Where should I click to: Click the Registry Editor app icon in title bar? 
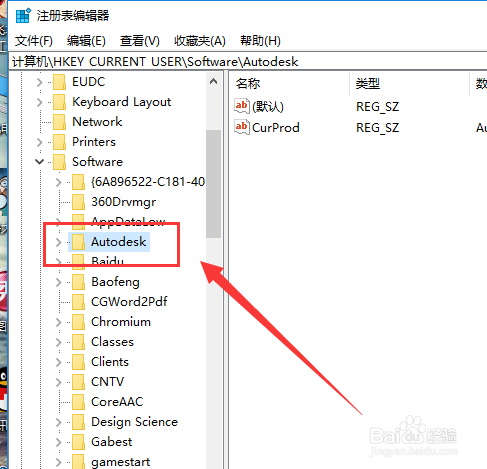[x=23, y=16]
